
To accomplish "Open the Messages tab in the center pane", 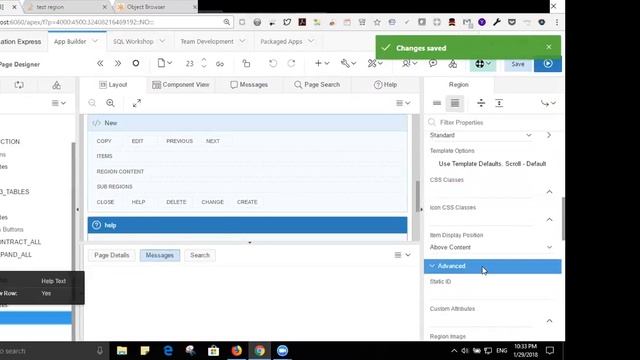I will (x=249, y=84).
